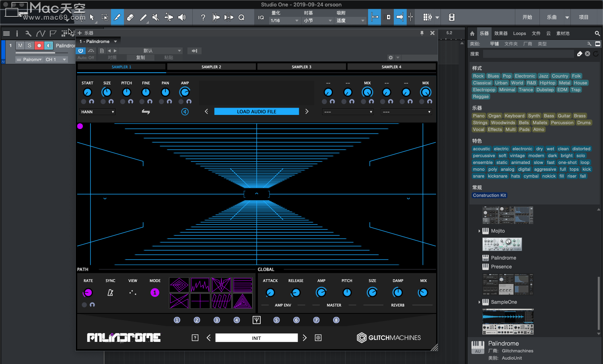Viewport: 603px width, 364px height.
Task: Click the reverse sample arrows icon
Action: click(x=146, y=112)
